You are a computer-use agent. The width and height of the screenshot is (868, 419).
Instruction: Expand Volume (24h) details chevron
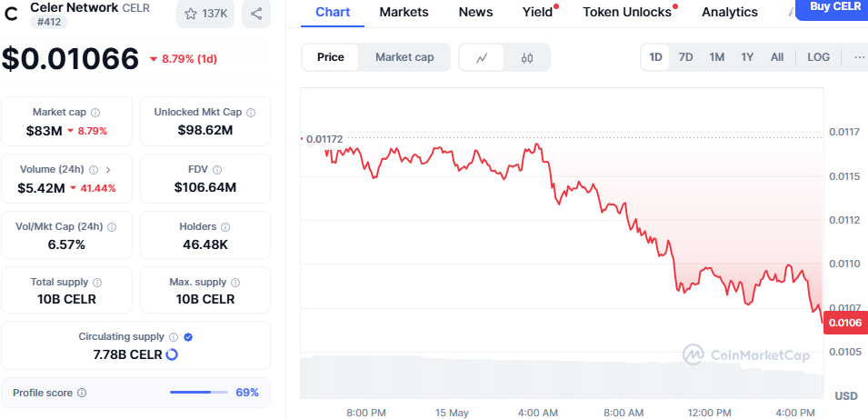108,170
